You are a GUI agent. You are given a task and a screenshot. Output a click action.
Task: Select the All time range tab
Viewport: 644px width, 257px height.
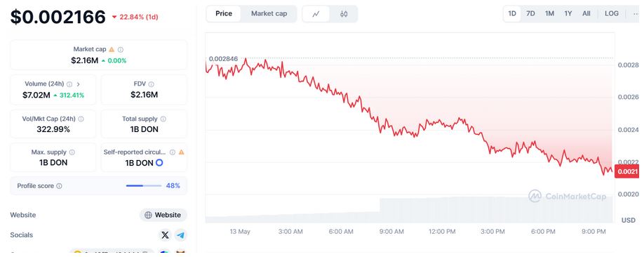pos(586,13)
